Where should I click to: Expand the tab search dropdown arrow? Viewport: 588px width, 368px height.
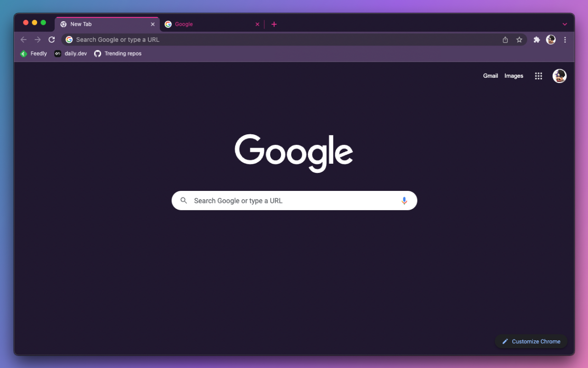(x=565, y=24)
